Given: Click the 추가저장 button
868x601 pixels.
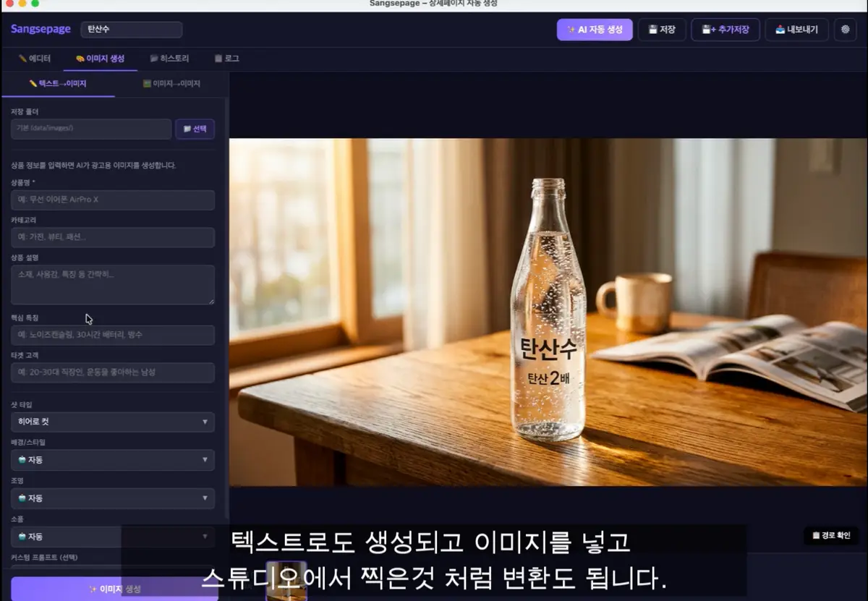Looking at the screenshot, I should pyautogui.click(x=725, y=30).
